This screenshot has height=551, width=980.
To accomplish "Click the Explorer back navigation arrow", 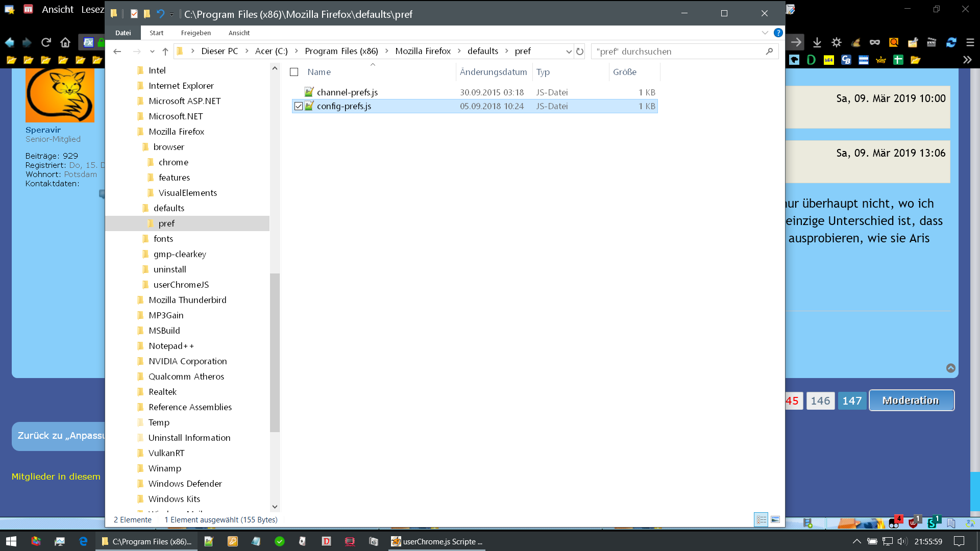I will (x=117, y=52).
